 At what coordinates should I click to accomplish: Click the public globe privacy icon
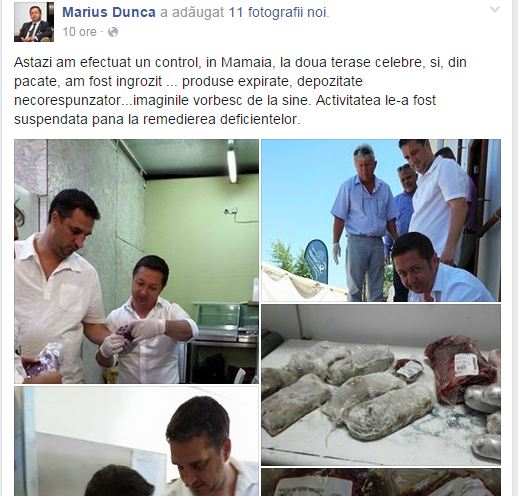113,32
